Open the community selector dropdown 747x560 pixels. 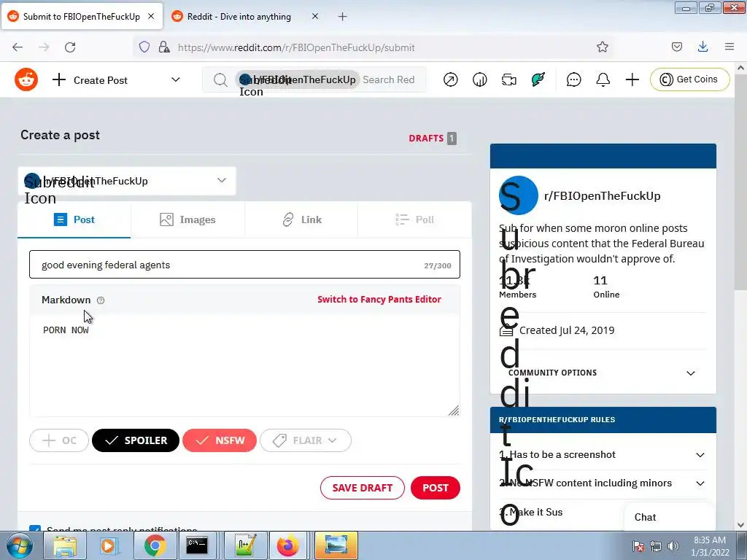tap(127, 181)
